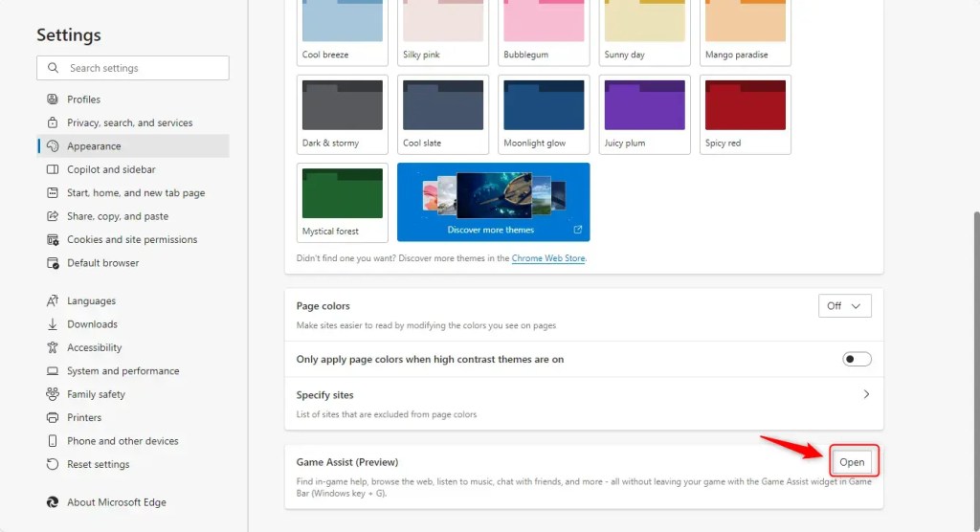Click the Accessibility icon
980x532 pixels.
53,347
